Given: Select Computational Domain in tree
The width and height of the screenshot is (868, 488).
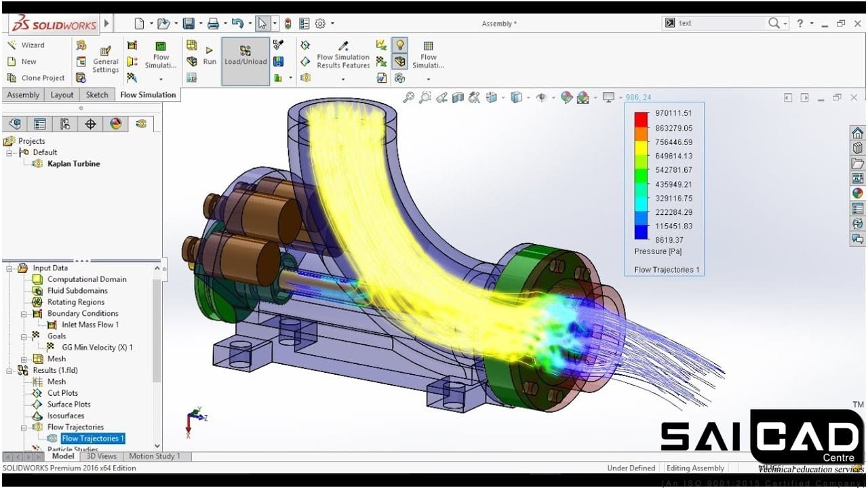Looking at the screenshot, I should (x=87, y=279).
